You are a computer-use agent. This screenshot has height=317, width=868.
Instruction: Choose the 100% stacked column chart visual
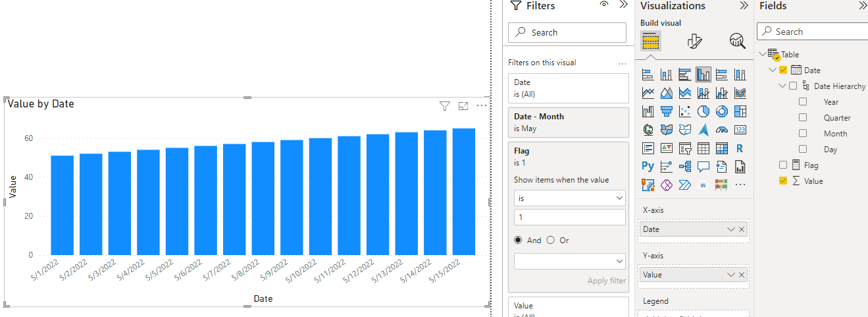740,74
